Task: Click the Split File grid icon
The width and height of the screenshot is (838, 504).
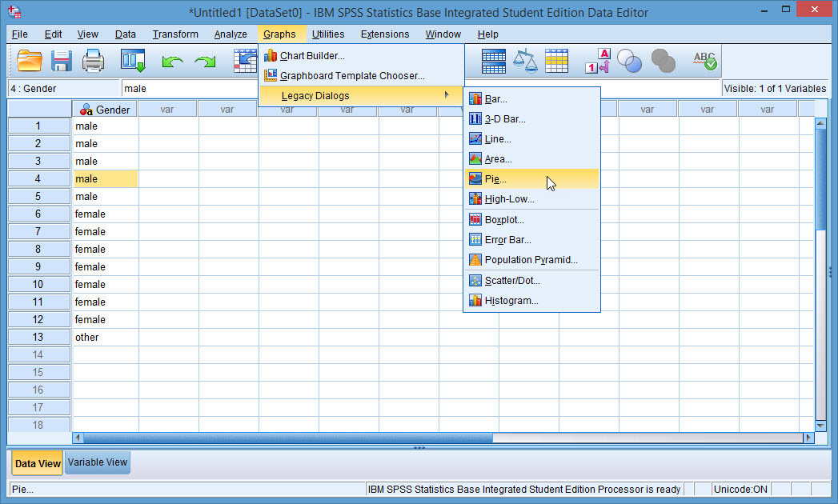Action: point(493,61)
